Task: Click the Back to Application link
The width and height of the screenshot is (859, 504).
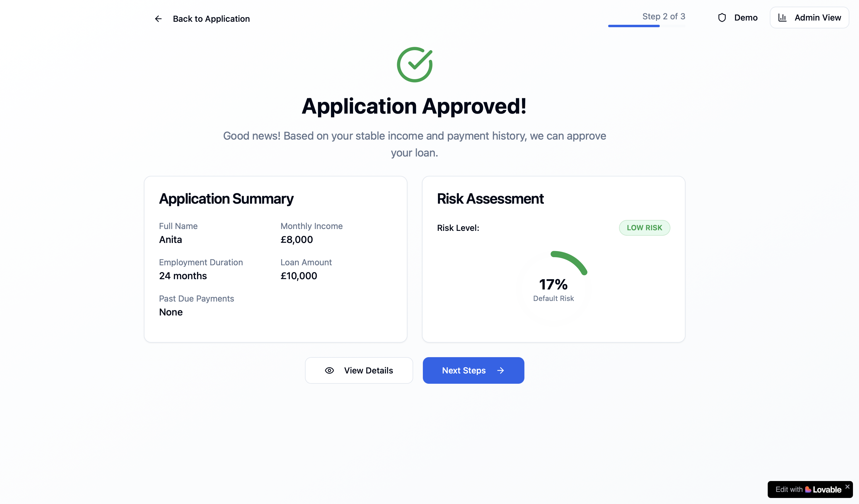Action: click(x=211, y=19)
